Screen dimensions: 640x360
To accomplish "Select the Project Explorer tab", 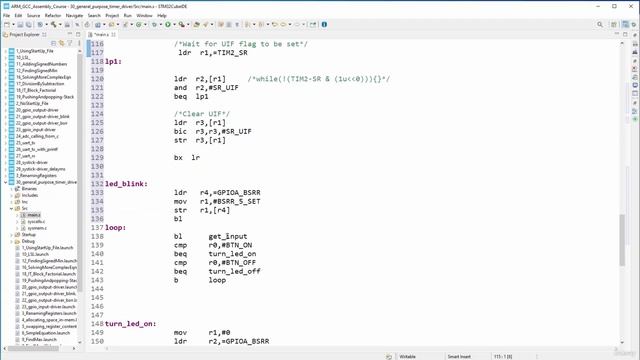I will 24,35.
